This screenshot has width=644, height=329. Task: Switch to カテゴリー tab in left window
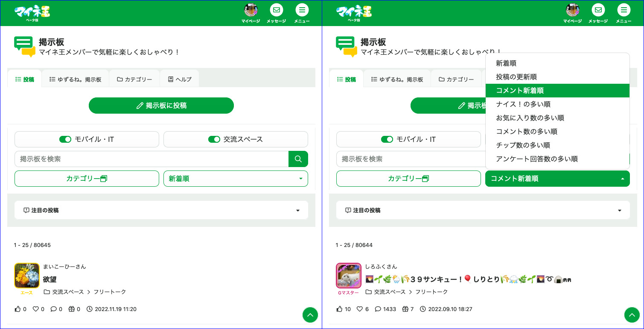pos(134,79)
